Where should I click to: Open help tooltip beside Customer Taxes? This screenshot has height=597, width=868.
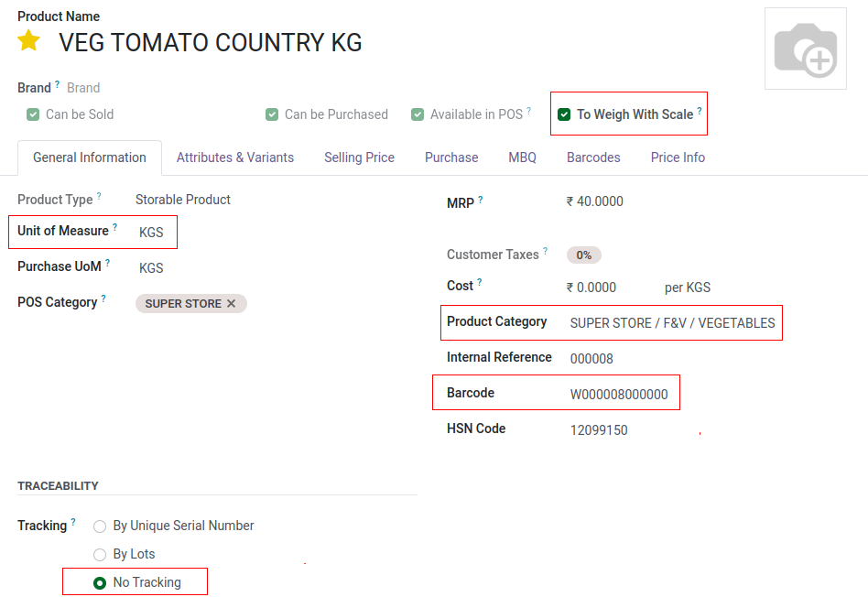(x=546, y=251)
